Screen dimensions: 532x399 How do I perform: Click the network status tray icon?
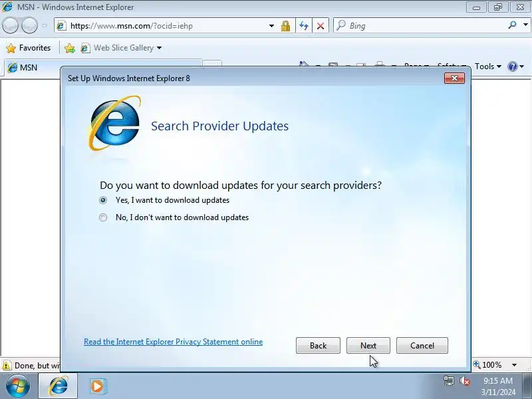coord(448,380)
